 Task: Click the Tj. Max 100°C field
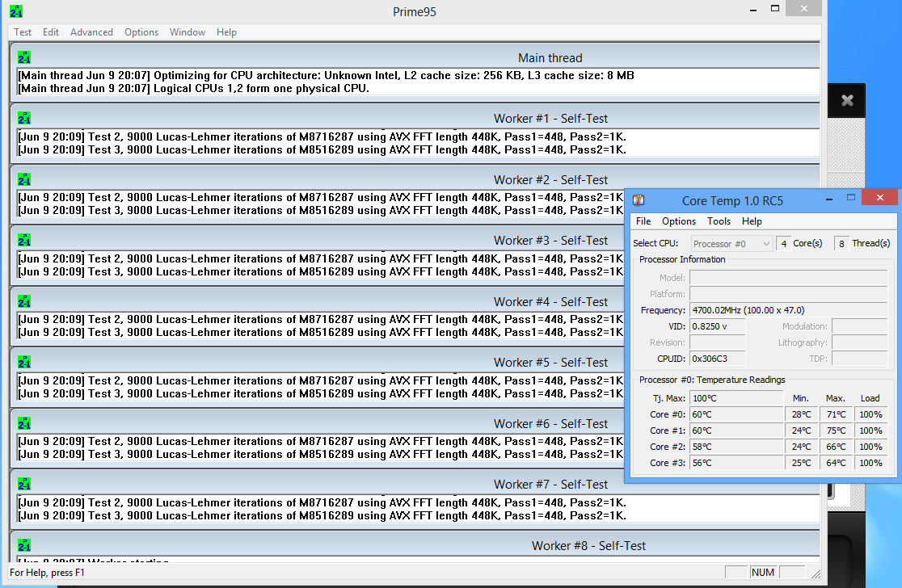(x=736, y=397)
